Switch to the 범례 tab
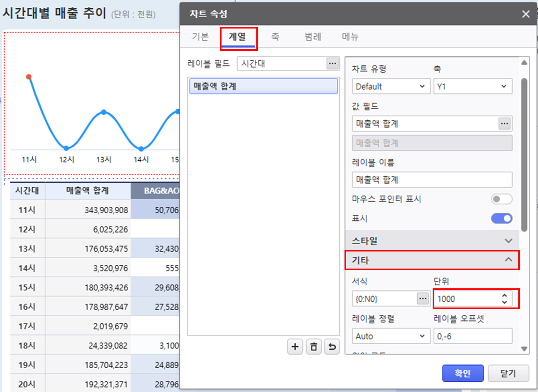Viewport: 538px width, 392px height. click(x=313, y=37)
